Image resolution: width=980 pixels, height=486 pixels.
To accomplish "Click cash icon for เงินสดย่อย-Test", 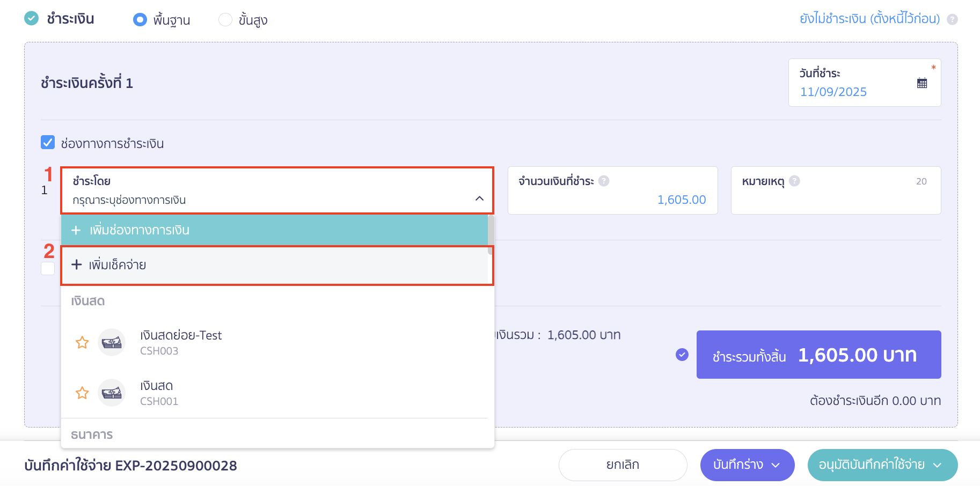I will [112, 342].
